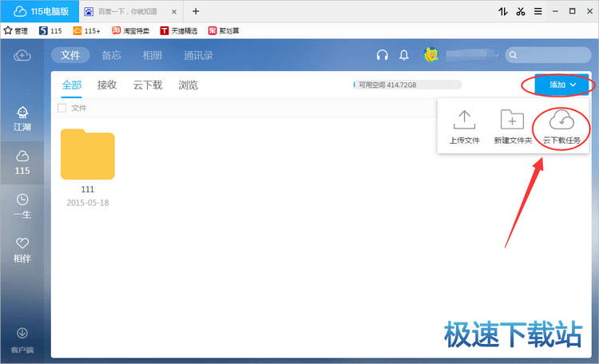Select the 接收 file filter tab
The height and width of the screenshot is (364, 599).
pos(107,85)
